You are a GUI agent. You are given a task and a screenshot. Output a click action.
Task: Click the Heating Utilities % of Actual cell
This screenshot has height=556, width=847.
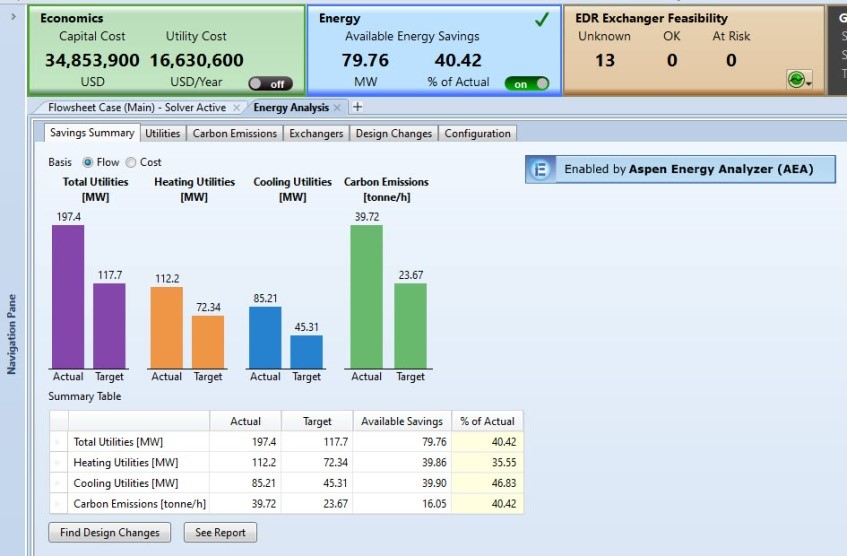pos(487,463)
